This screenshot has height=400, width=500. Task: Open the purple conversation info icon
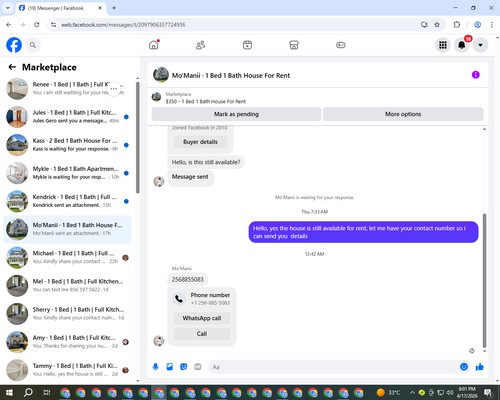(475, 75)
